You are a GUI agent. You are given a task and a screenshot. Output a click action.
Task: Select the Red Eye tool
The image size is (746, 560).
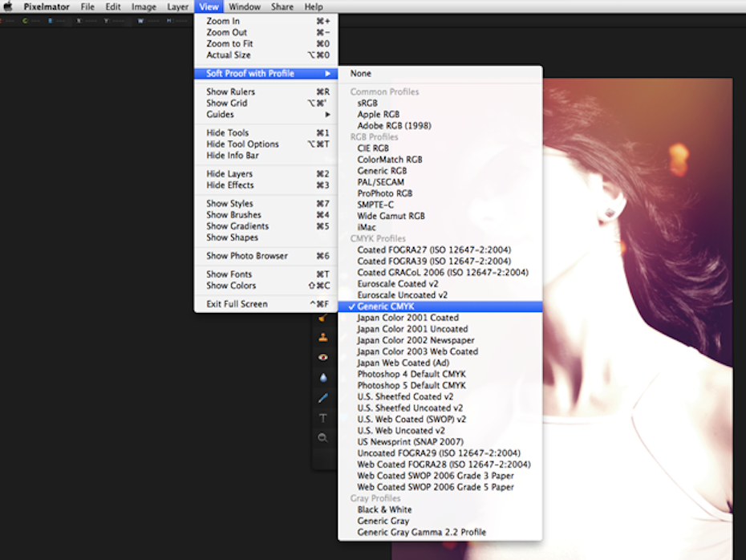click(323, 357)
